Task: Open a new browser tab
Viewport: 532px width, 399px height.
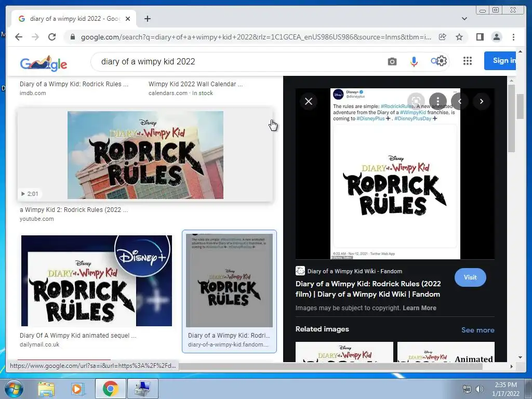Action: (x=147, y=19)
